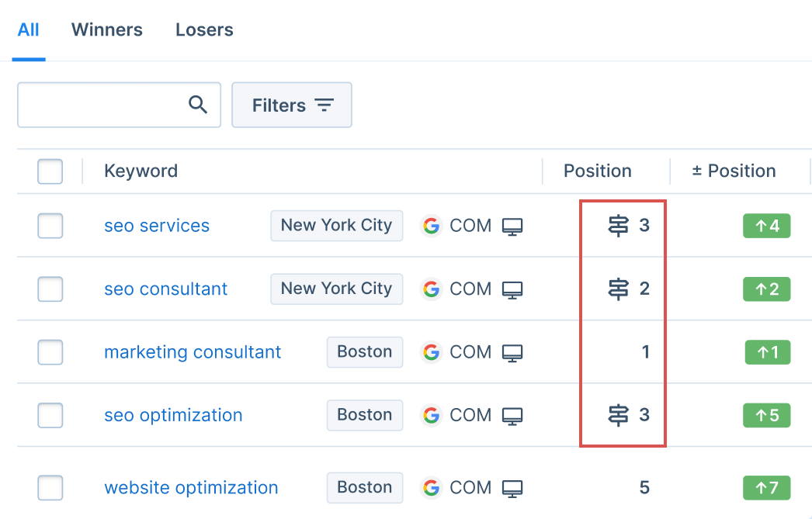Check the checkbox for seo services

(x=50, y=226)
